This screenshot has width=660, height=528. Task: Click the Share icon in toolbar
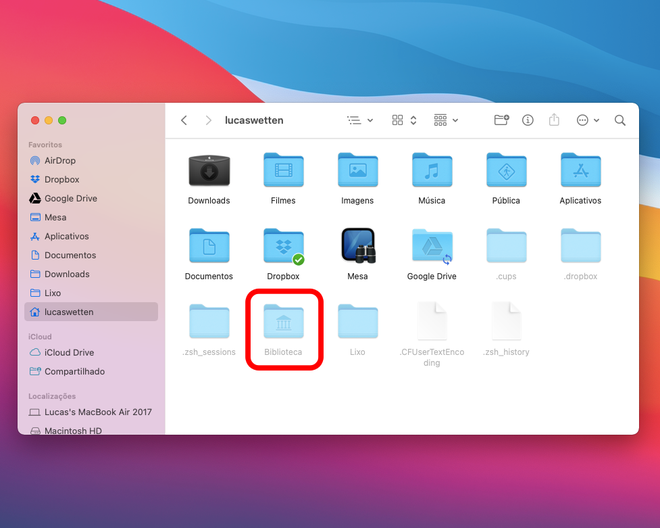554,120
